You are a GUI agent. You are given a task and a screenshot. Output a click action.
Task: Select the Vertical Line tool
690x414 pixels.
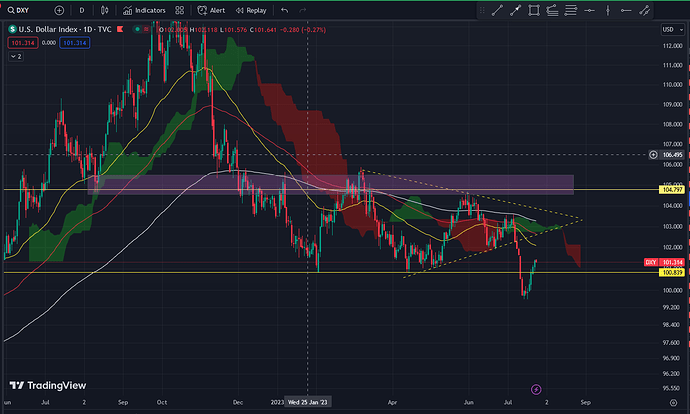click(x=608, y=10)
